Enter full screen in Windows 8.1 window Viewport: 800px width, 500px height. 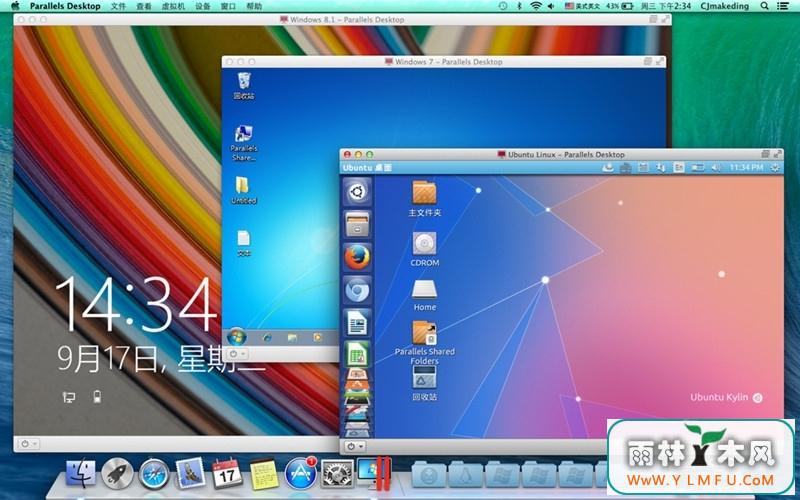click(666, 19)
